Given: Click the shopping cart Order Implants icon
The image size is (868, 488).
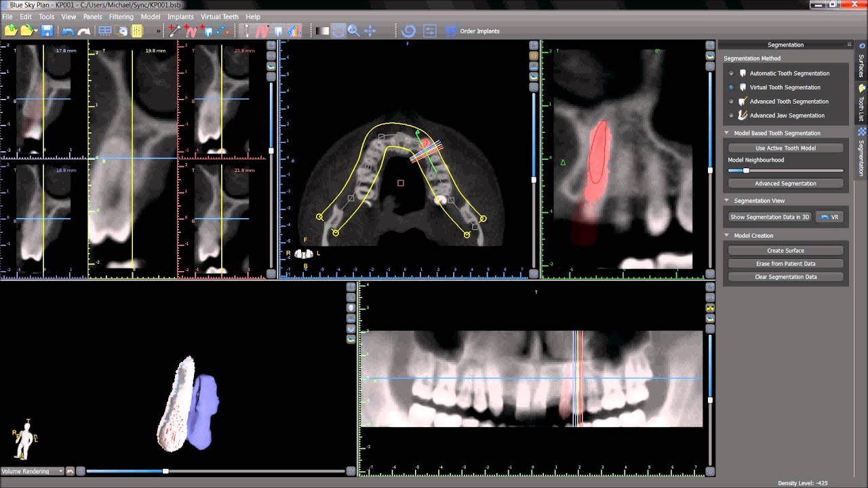Looking at the screenshot, I should tap(451, 31).
